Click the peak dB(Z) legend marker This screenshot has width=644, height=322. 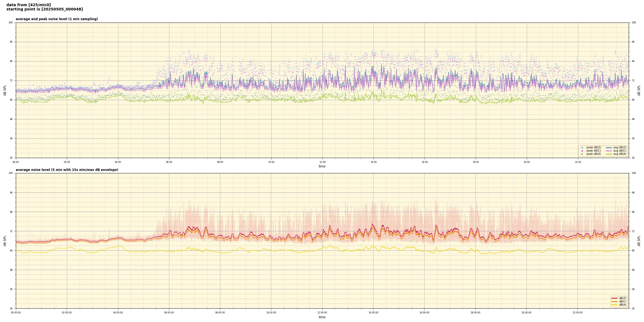(x=582, y=148)
